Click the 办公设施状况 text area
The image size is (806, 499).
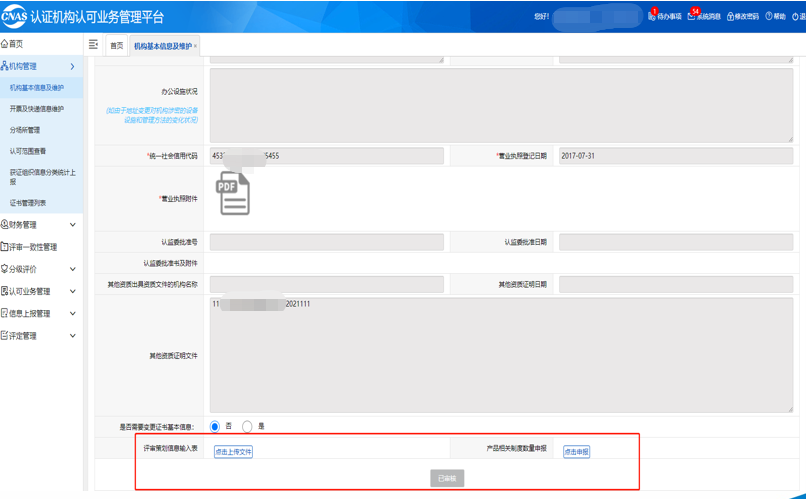(x=501, y=105)
